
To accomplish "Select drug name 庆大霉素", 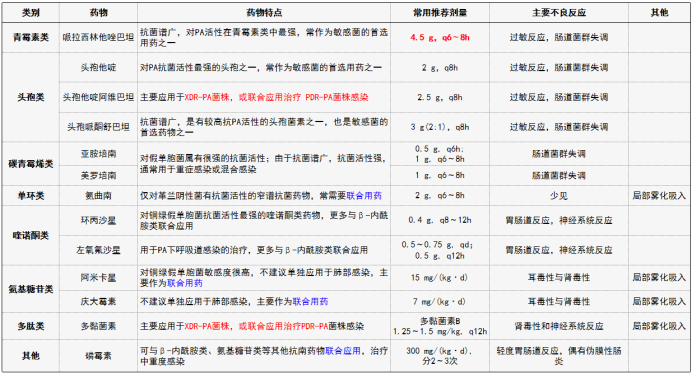I will pyautogui.click(x=98, y=302).
